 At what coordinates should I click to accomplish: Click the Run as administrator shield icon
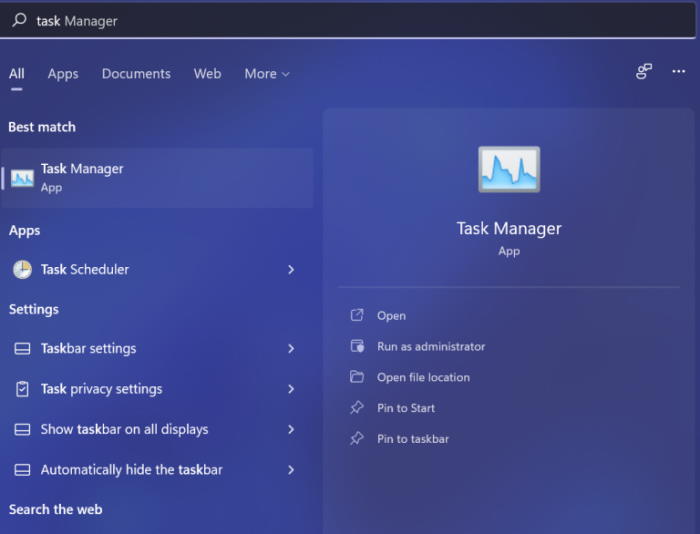(x=357, y=346)
